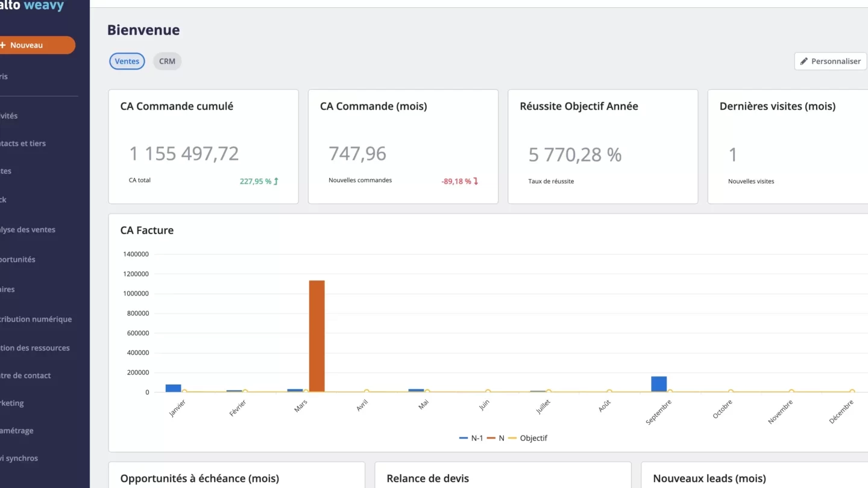The height and width of the screenshot is (488, 868).
Task: Open distribution numérique sidebar entry
Action: click(36, 319)
